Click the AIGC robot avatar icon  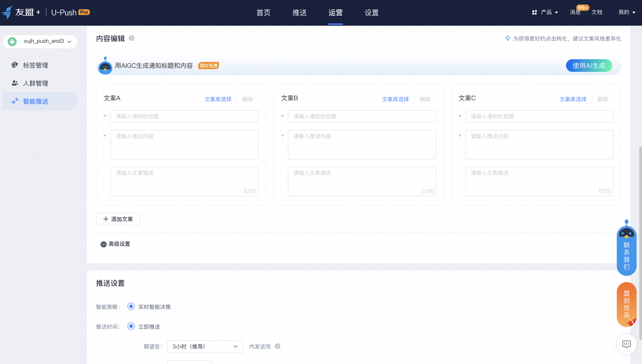coord(105,66)
